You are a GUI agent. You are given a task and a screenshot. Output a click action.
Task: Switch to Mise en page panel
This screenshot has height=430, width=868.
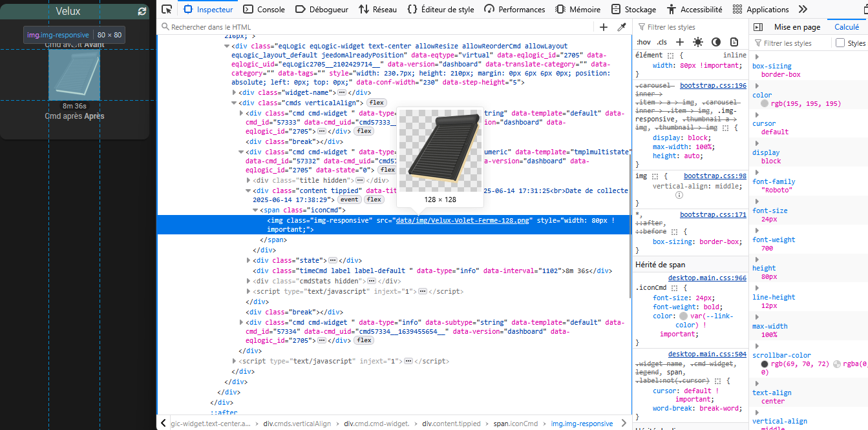point(797,27)
